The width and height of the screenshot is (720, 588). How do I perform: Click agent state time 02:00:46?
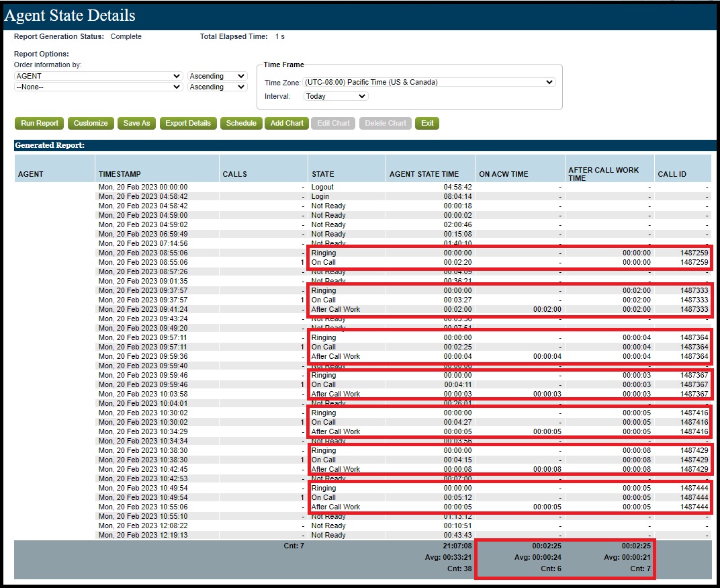tap(457, 224)
